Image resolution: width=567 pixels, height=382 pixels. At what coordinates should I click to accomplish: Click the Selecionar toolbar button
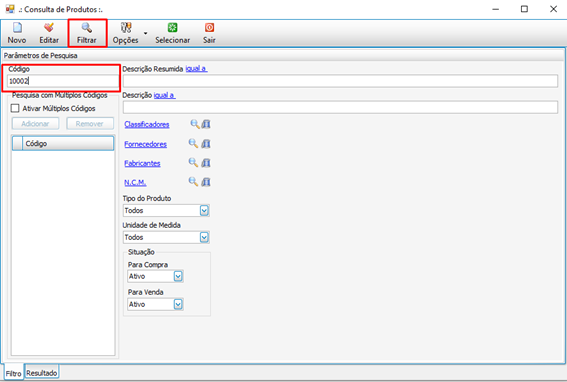pyautogui.click(x=172, y=33)
